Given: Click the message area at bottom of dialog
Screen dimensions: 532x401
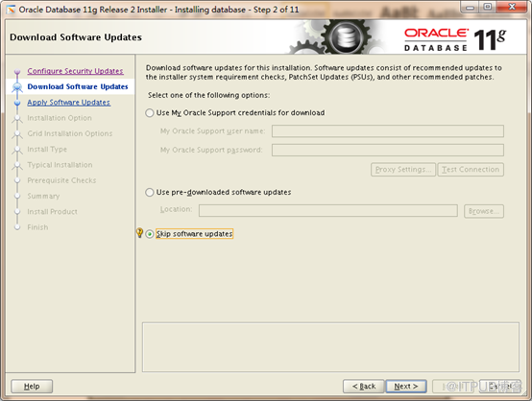Looking at the screenshot, I should pyautogui.click(x=330, y=347).
